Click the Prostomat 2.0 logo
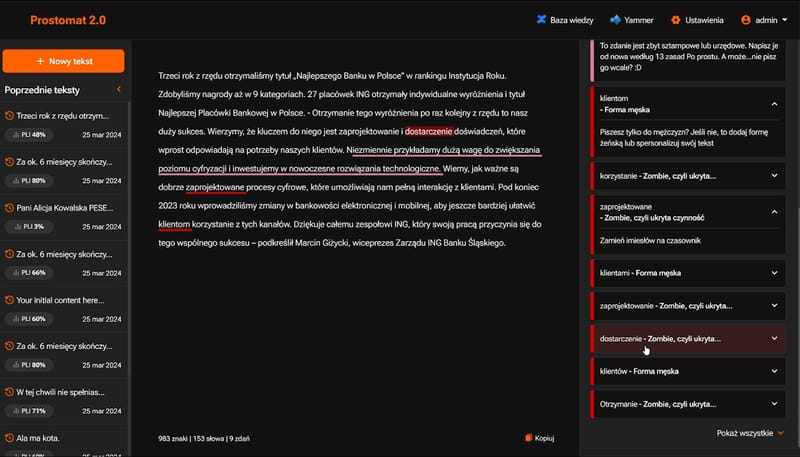This screenshot has width=800, height=457. 68,20
